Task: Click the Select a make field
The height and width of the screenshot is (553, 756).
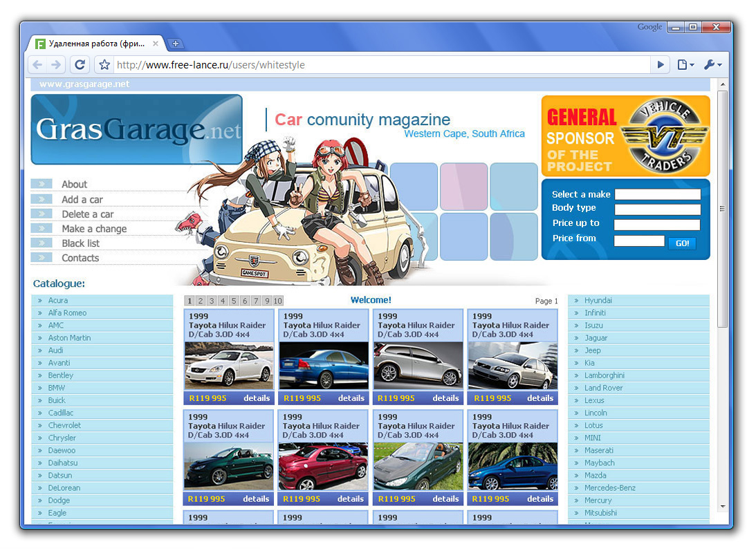Action: (x=658, y=194)
